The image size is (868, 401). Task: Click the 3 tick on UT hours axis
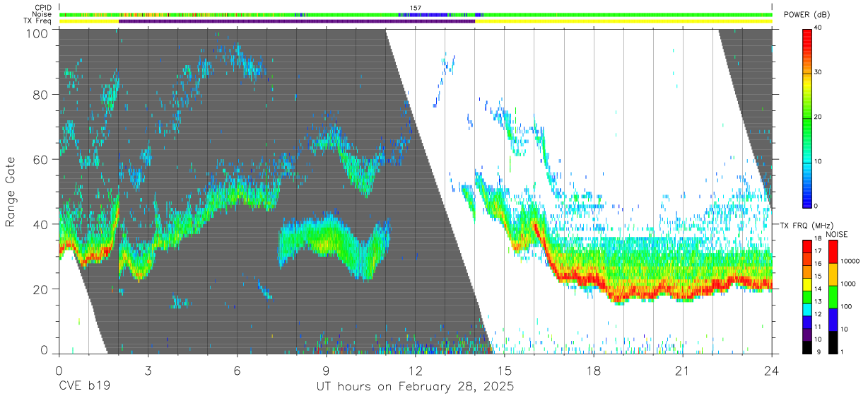tap(148, 371)
